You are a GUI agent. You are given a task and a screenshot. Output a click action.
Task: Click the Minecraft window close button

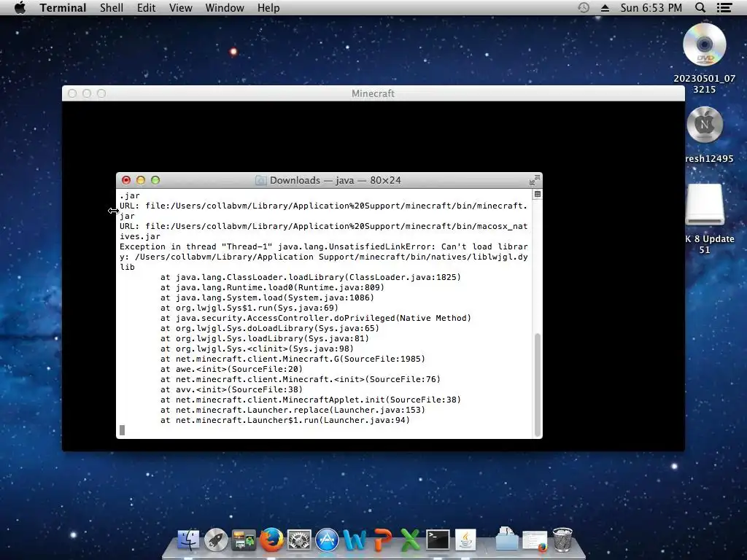point(72,93)
